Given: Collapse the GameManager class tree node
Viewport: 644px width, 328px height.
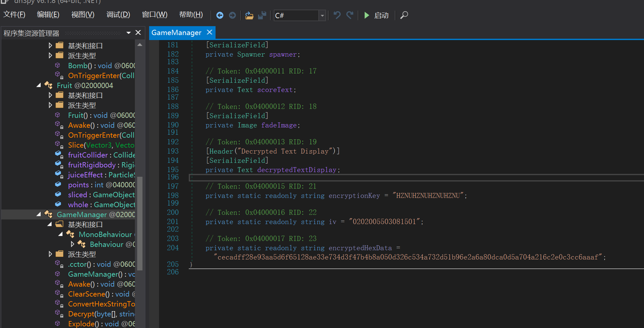Looking at the screenshot, I should tap(39, 214).
